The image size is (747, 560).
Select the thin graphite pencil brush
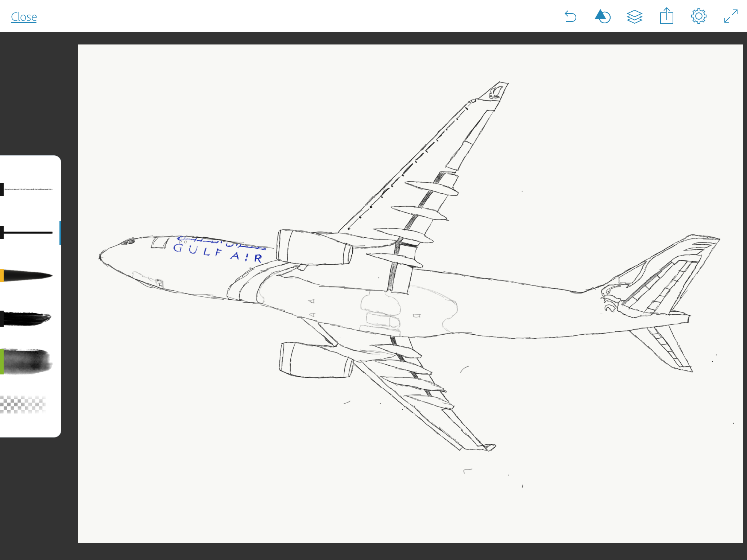(x=29, y=190)
